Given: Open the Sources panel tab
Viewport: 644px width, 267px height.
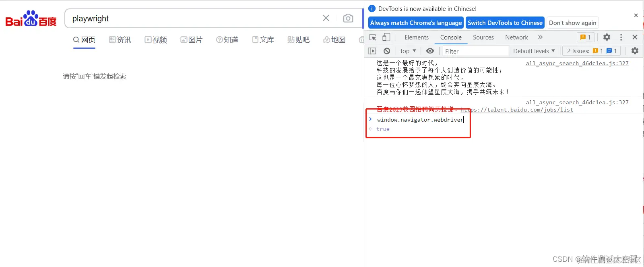Looking at the screenshot, I should pyautogui.click(x=483, y=37).
